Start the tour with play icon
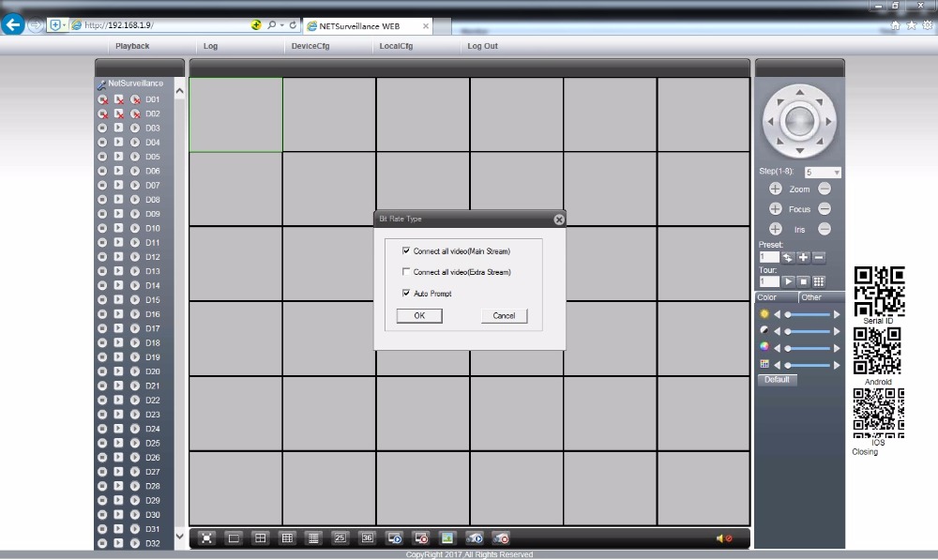 (x=787, y=281)
